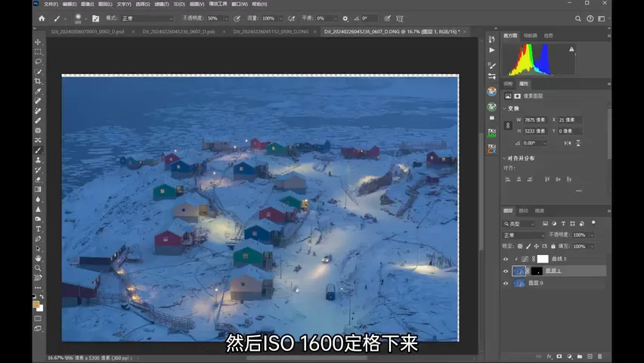Screen dimensions: 644x363
Task: Create a new layer group icon
Action: [x=580, y=356]
